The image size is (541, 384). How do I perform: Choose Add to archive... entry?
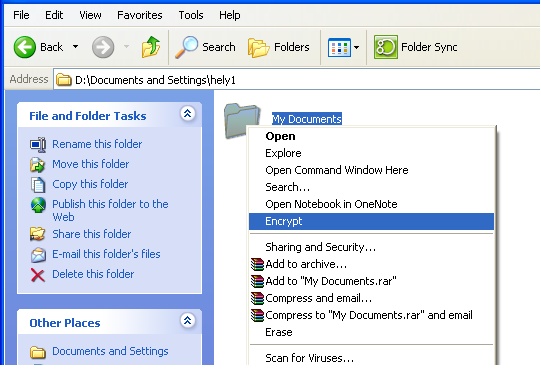tap(371, 264)
